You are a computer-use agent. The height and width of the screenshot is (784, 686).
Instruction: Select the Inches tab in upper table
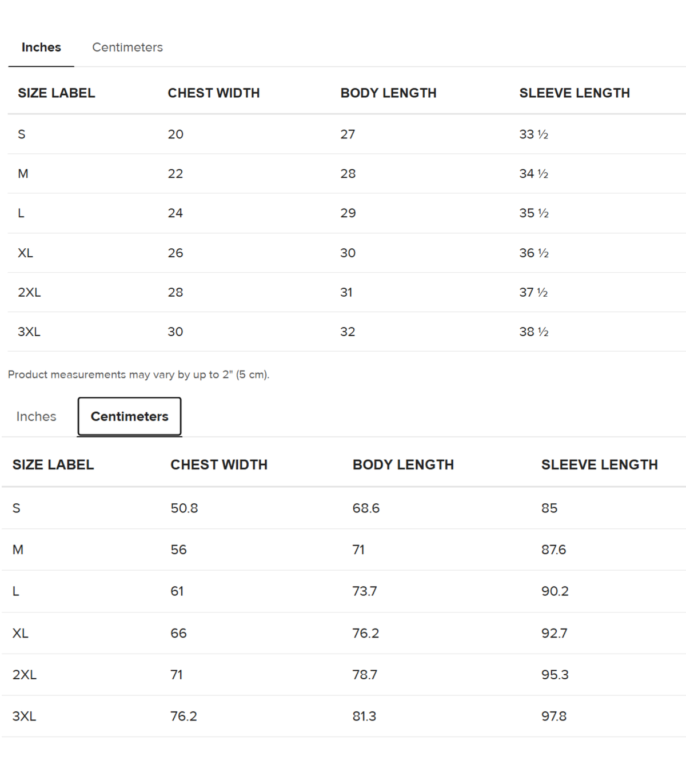pos(41,47)
